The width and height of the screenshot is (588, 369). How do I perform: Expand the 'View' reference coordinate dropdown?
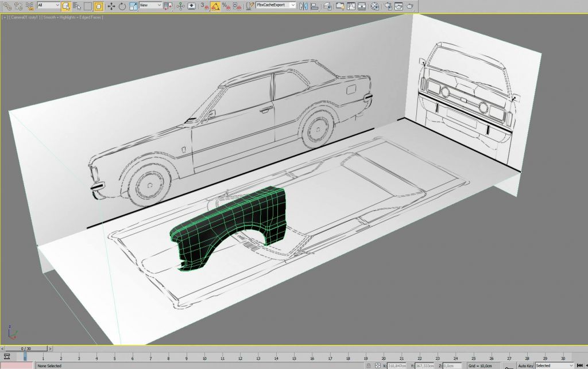point(150,5)
